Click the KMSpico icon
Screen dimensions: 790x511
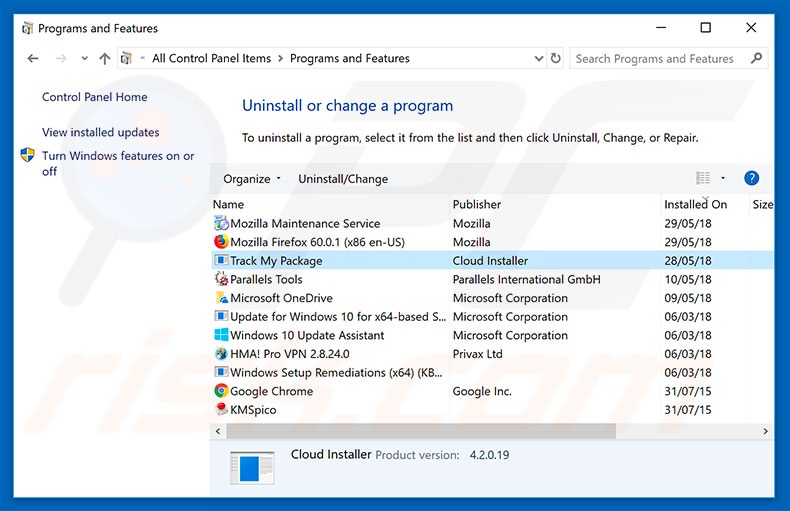coord(221,409)
